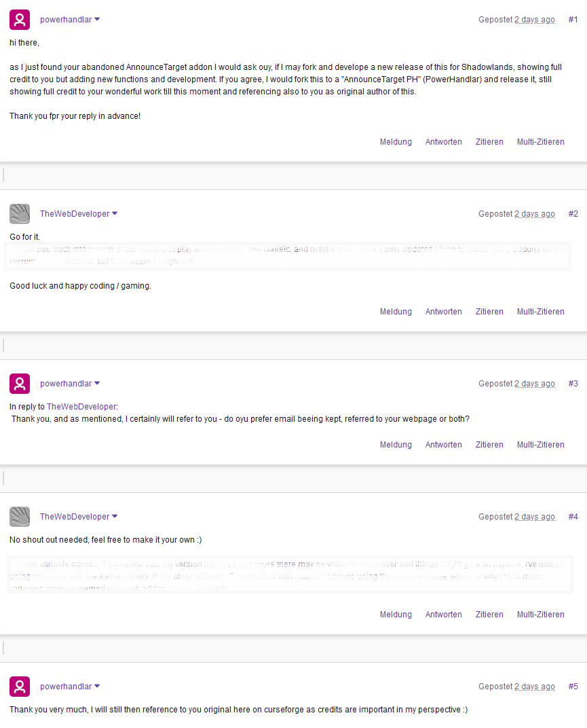
Task: Click Multi-Zitieren under post #4
Action: [541, 615]
